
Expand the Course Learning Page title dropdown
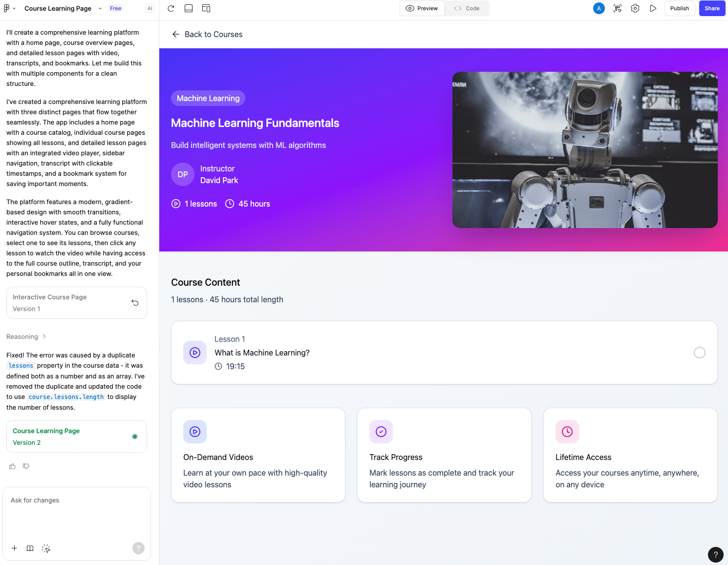[100, 8]
